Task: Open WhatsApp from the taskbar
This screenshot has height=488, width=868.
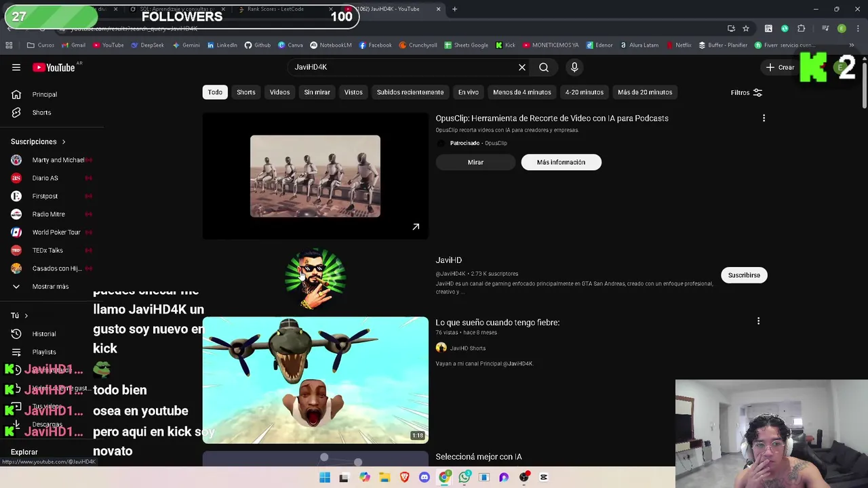Action: click(465, 477)
